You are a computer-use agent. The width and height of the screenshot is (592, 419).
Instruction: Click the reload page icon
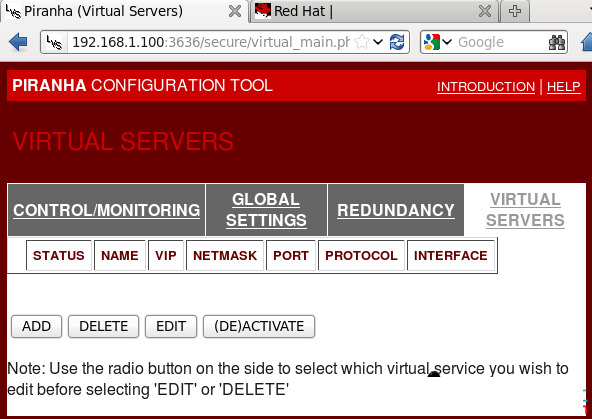pos(397,42)
